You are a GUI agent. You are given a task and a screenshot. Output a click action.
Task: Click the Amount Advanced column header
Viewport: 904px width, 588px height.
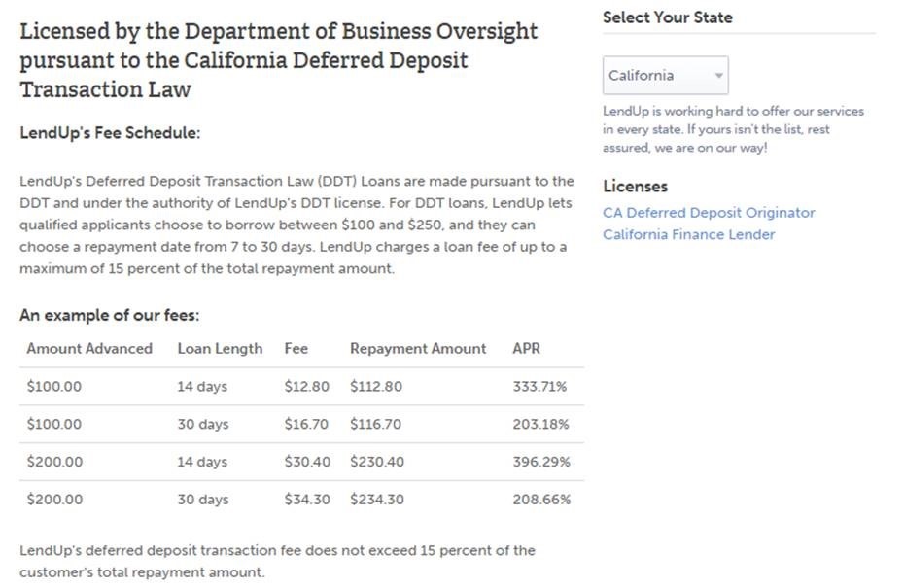(x=89, y=349)
